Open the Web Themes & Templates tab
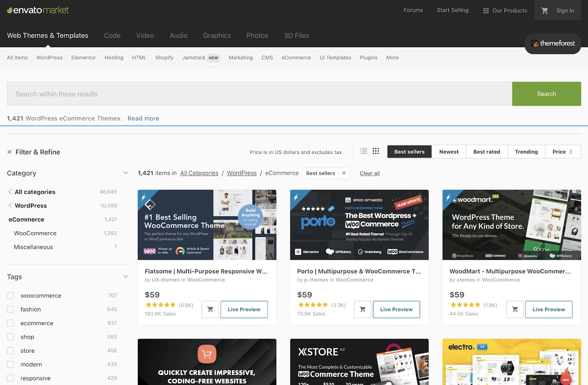This screenshot has width=588, height=385. [x=48, y=36]
